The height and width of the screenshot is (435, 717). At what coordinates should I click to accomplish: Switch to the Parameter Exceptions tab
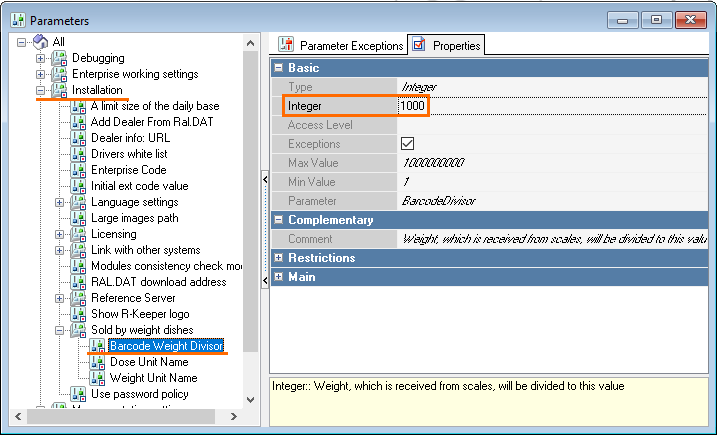340,45
